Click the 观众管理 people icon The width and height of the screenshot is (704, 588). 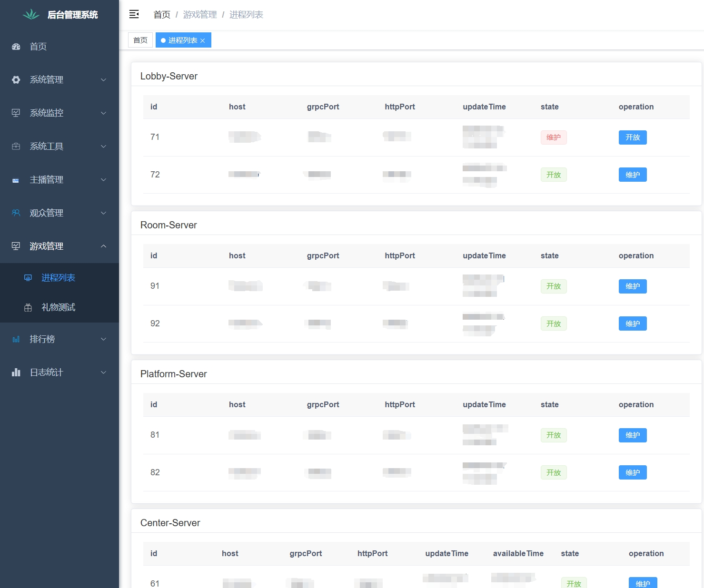16,213
